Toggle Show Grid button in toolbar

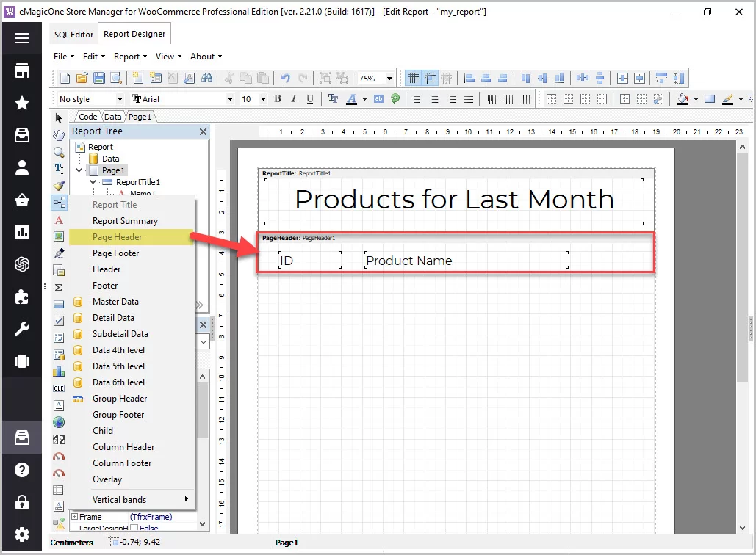(x=414, y=78)
